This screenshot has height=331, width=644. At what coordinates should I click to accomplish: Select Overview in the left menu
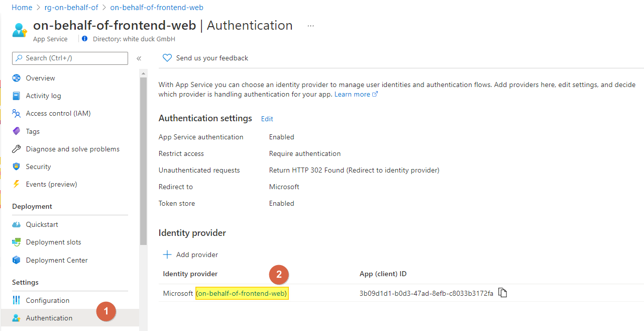point(41,78)
